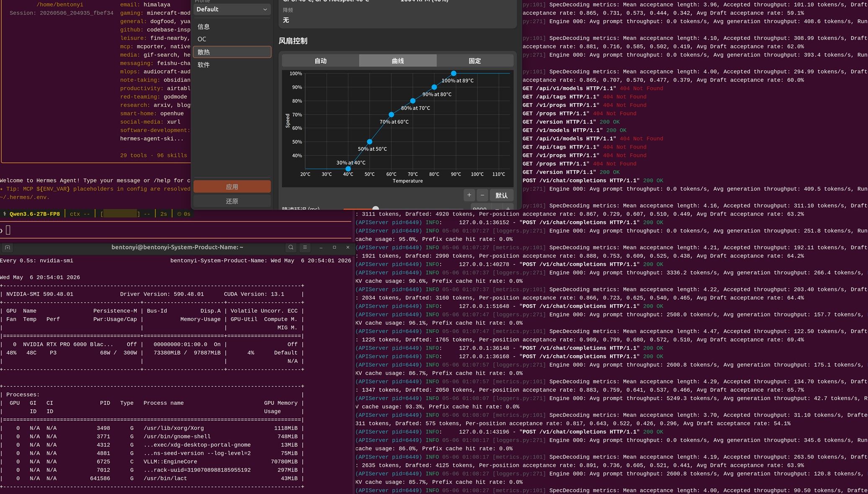Select the 90% at 80°C curve point
The width and height of the screenshot is (868, 494).
434,87
